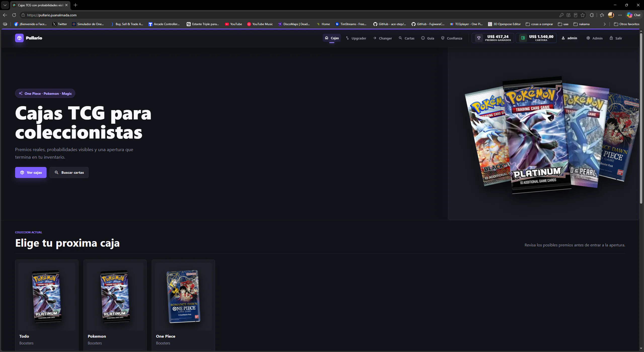The width and height of the screenshot is (644, 352).
Task: Open the favorites list icon
Action: click(602, 15)
